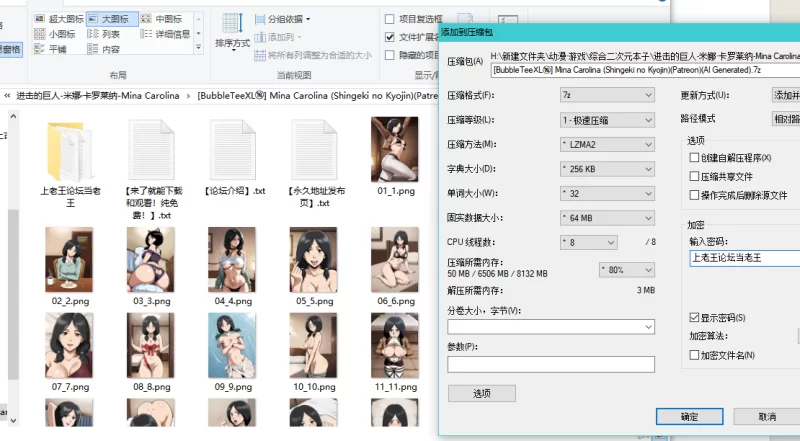Check 操作完成后删除源文件
The height and width of the screenshot is (441, 800).
click(694, 195)
